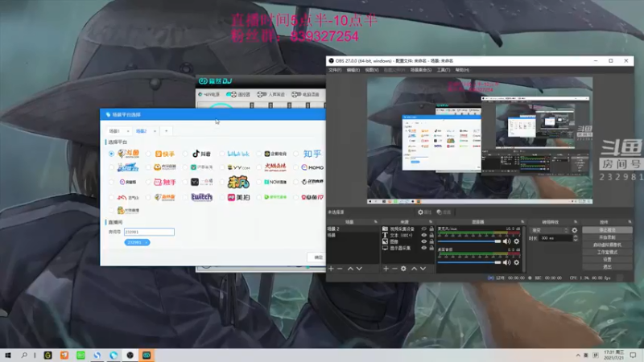Remove the selected scene with minus icon
The width and height of the screenshot is (644, 362).
340,269
